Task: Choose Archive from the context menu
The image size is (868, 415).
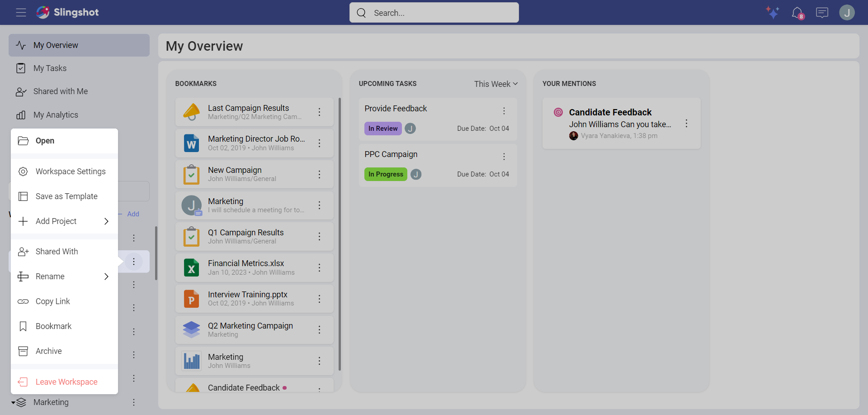Action: point(64,351)
